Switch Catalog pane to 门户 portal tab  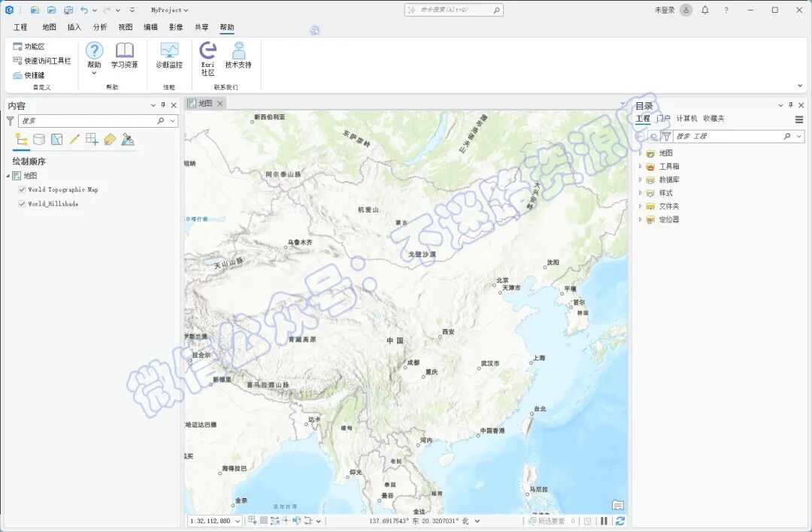663,119
